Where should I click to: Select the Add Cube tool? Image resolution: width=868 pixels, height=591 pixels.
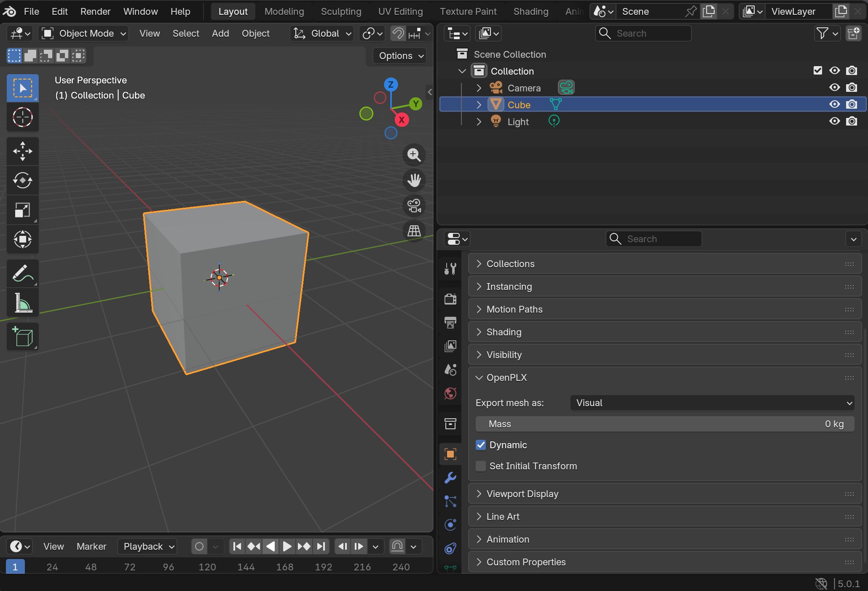(x=23, y=337)
